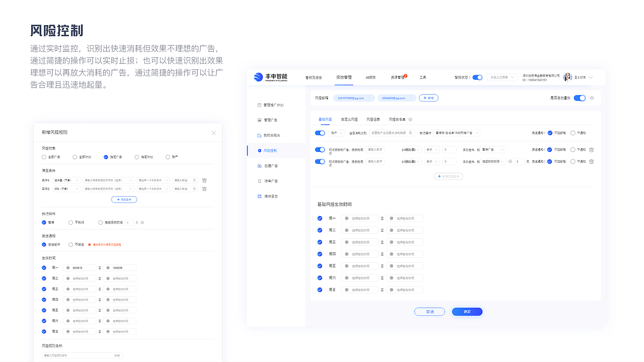
Task: Open the 暂停广告 action dropdown
Action: click(493, 149)
